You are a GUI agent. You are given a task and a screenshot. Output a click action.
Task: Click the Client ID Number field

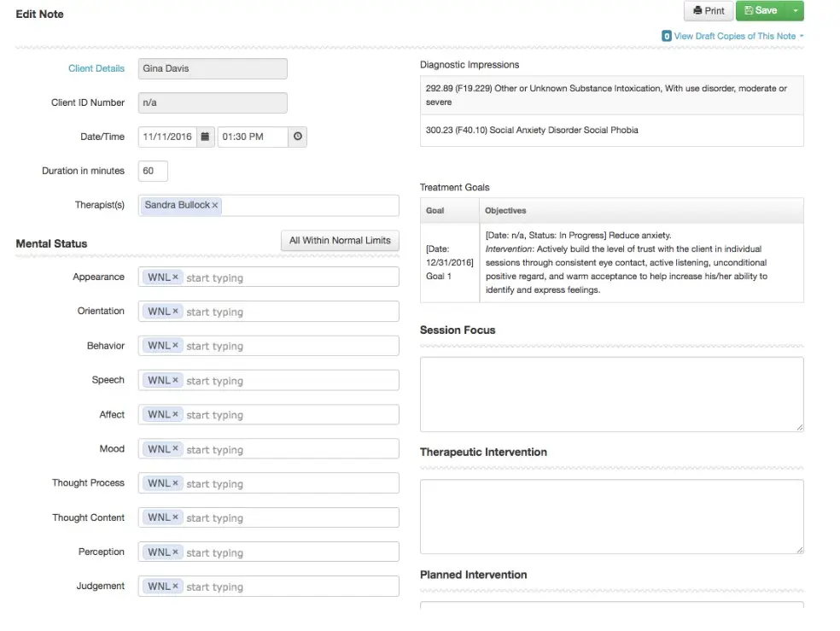point(213,102)
